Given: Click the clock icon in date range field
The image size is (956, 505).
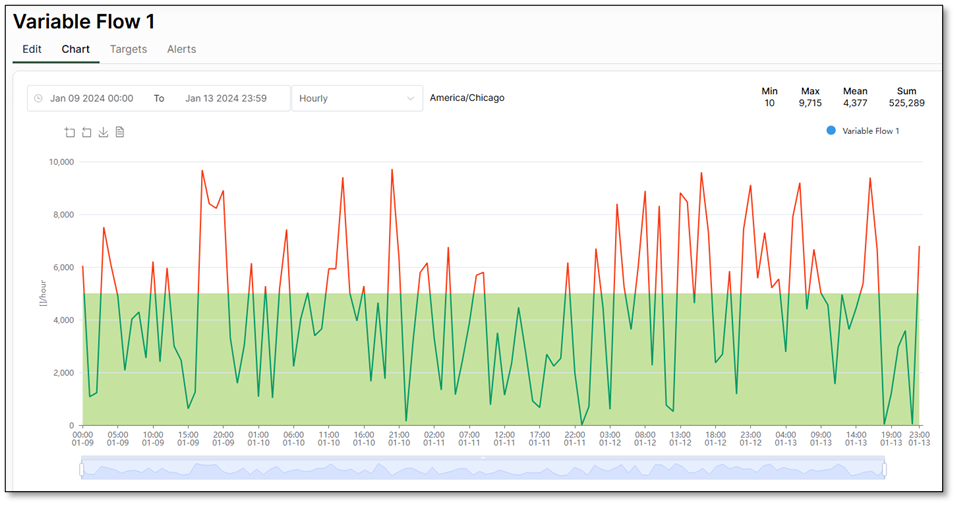Looking at the screenshot, I should pos(38,98).
